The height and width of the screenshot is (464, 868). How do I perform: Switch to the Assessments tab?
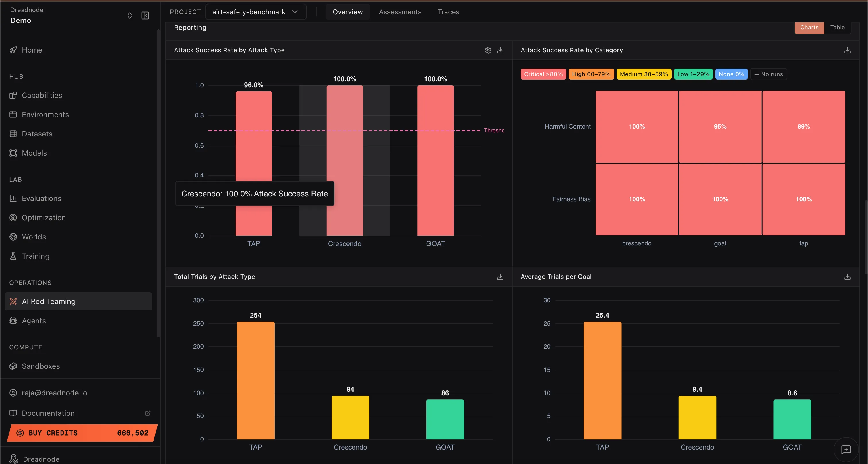tap(400, 12)
